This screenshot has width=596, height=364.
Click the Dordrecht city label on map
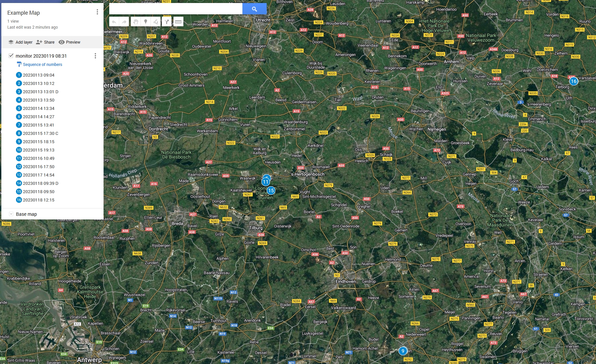point(158,129)
